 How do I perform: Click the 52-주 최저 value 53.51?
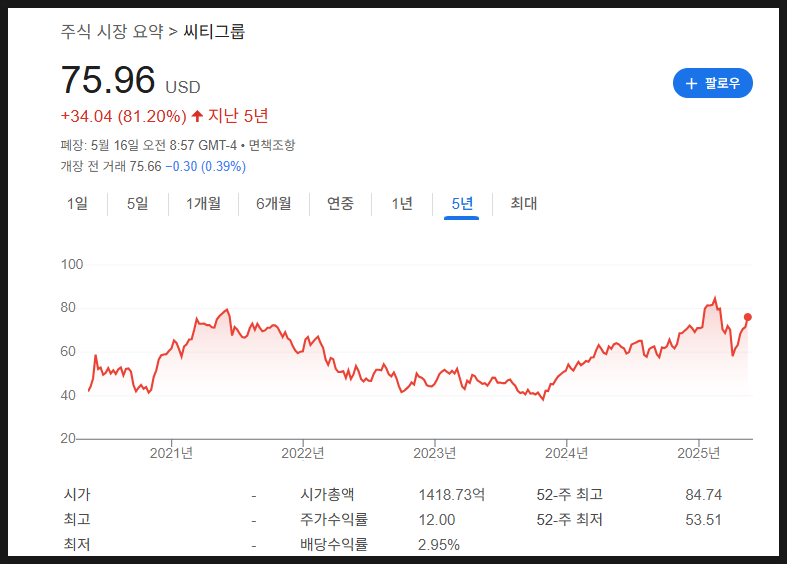(x=703, y=520)
